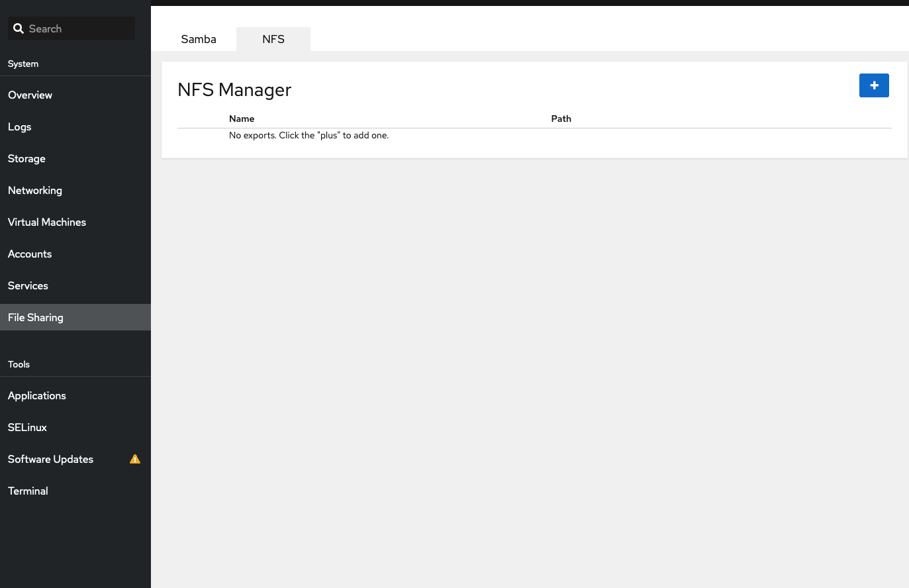909x588 pixels.
Task: Select File Sharing in the sidebar
Action: [x=75, y=317]
